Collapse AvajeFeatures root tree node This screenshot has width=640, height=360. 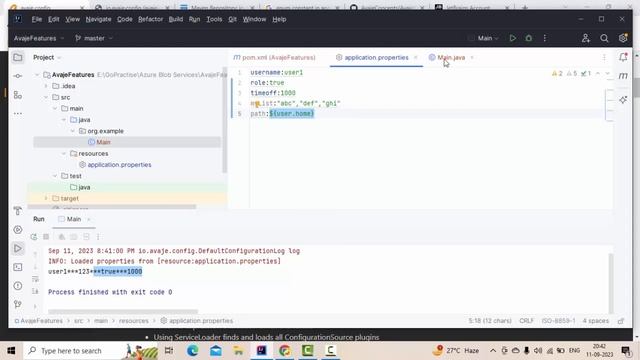click(x=37, y=75)
